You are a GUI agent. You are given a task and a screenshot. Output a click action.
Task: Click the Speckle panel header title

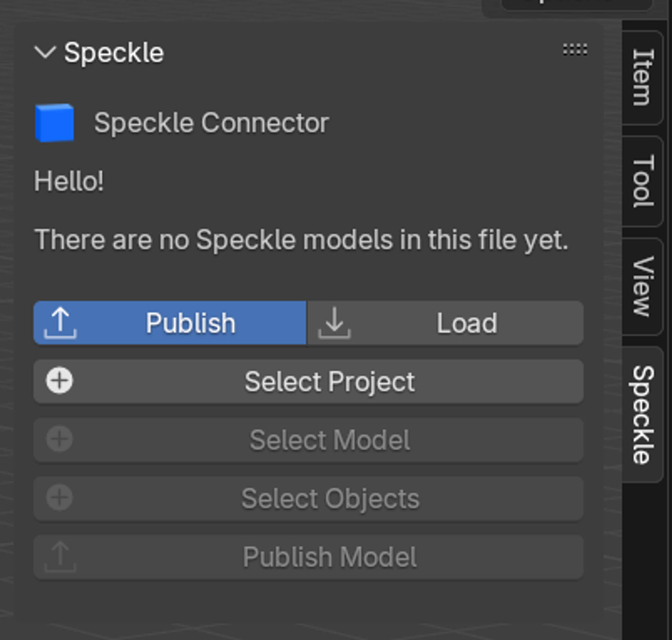(114, 53)
